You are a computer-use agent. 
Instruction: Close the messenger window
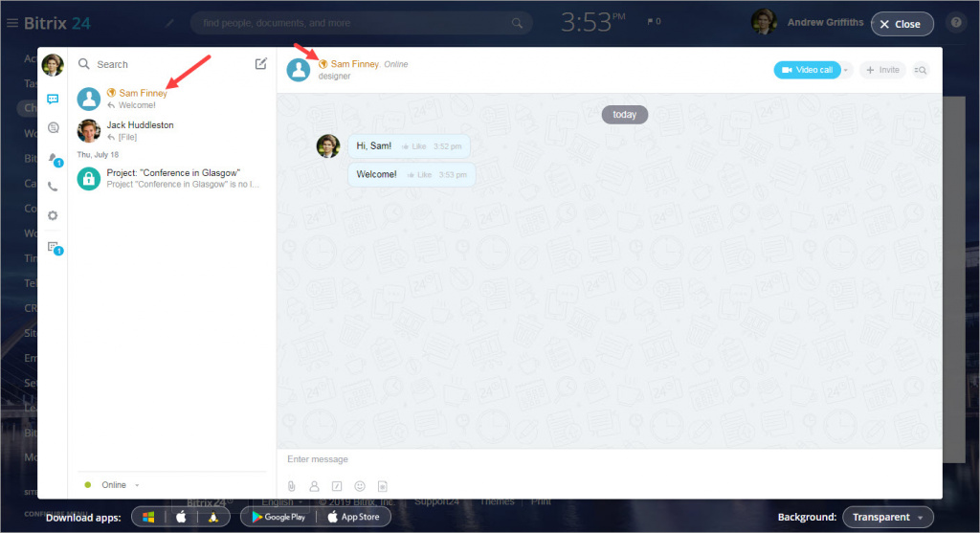902,24
